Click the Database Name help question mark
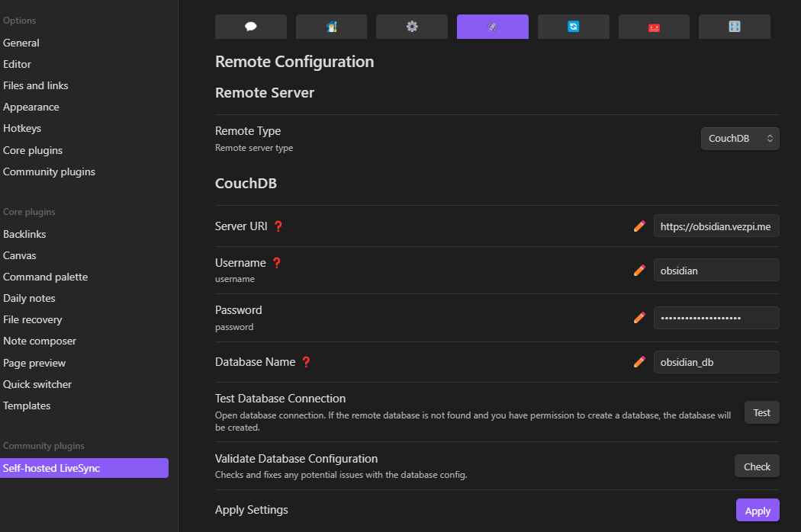 [306, 362]
